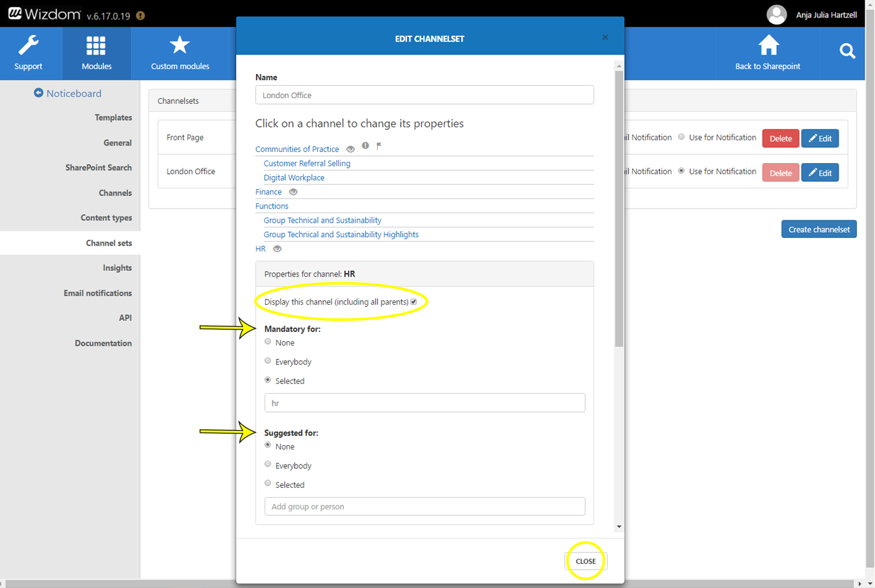Select Everybody under Mandatory for
The image size is (875, 588).
click(268, 361)
